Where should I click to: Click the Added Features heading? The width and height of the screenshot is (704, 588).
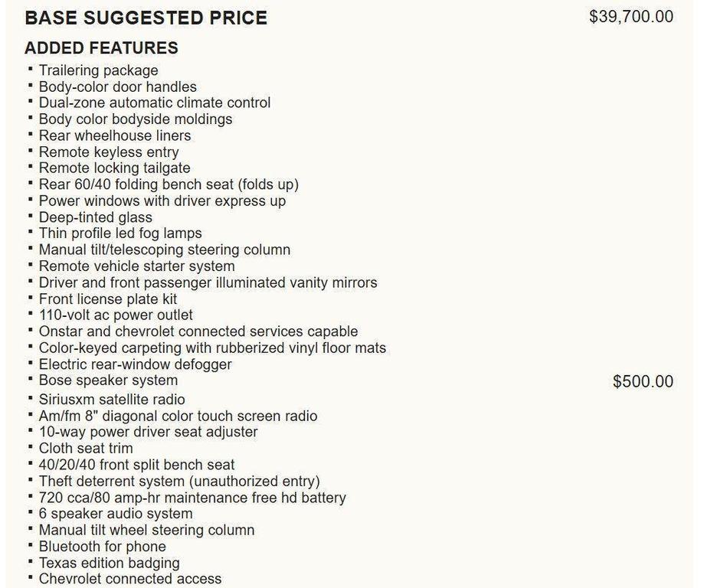[101, 48]
